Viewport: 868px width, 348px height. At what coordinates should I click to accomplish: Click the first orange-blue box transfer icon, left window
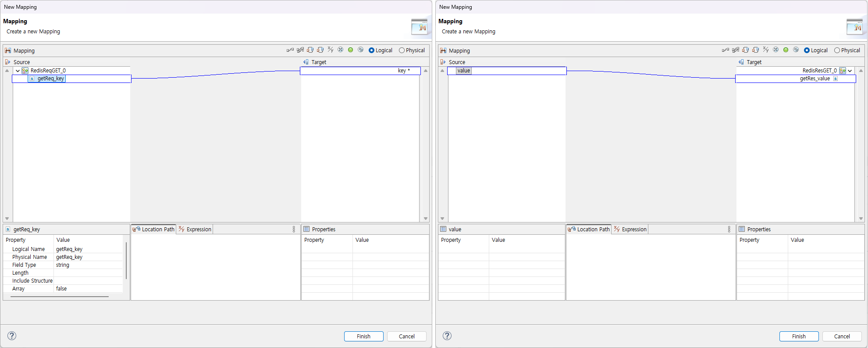point(310,50)
